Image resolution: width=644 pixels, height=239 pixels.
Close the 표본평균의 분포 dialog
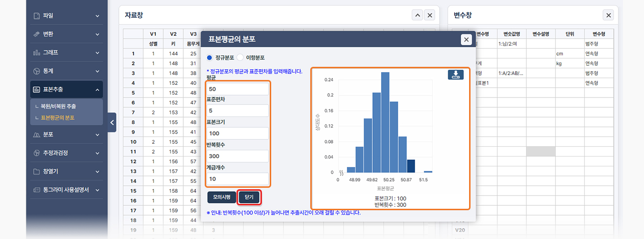466,40
